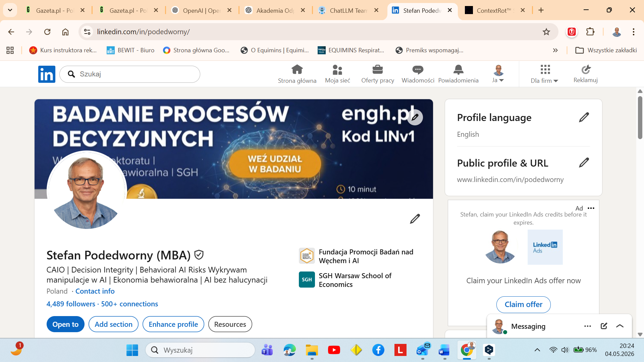
Task: Open Wszystkie zakładki bookmarks folder
Action: click(606, 50)
